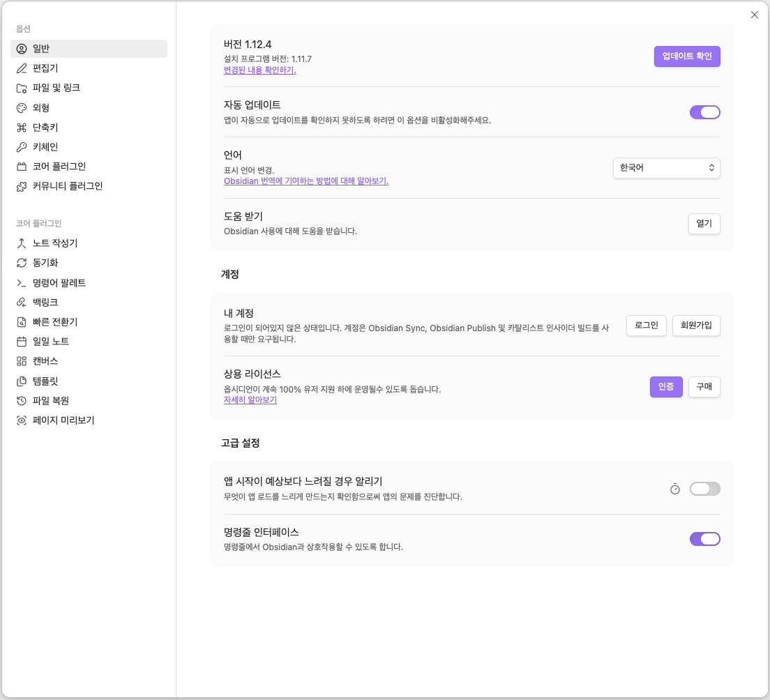This screenshot has height=700, width=770.
Task: Open the 변경된 내용 확인하기 link
Action: pyautogui.click(x=259, y=70)
